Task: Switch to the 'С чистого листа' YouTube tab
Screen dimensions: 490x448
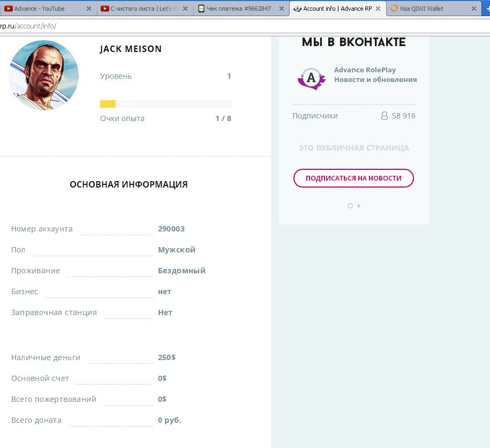Action: 145,9
